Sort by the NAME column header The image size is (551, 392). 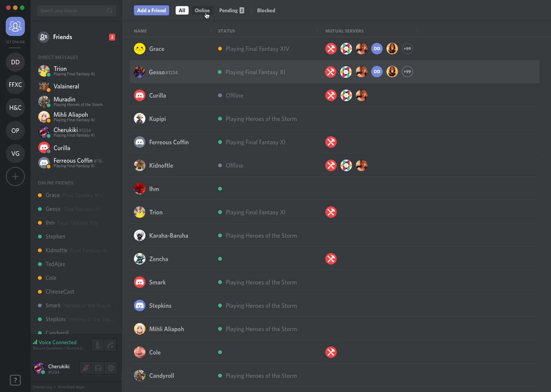click(140, 31)
